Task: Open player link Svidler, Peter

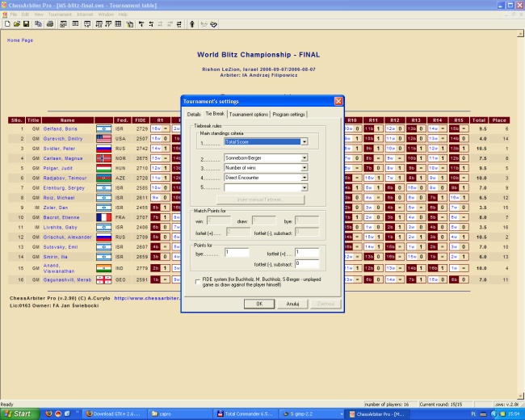Action: 59,149
